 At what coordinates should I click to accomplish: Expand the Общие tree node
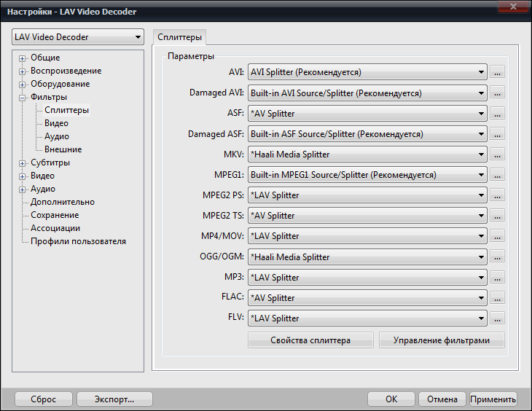click(x=23, y=58)
